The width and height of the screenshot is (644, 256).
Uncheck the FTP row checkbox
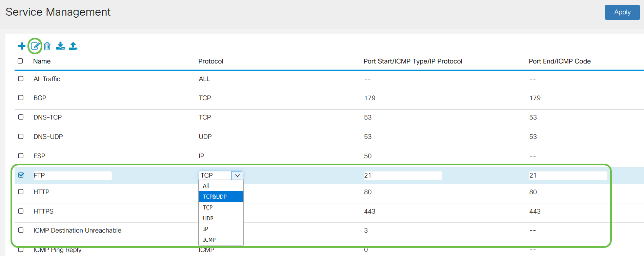pos(21,175)
